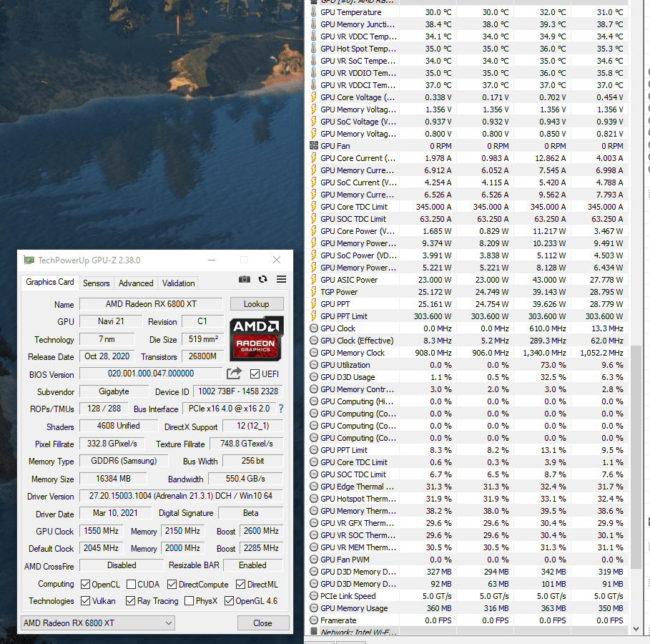The image size is (650, 644).
Task: Click the GPU Core Voltage lightning icon
Action: pyautogui.click(x=314, y=97)
